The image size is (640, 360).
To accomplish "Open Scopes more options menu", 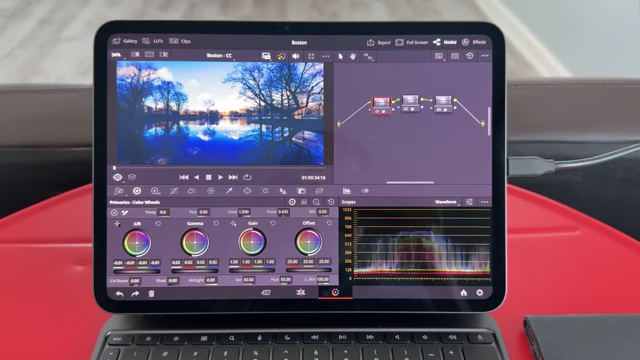I will pos(484,202).
